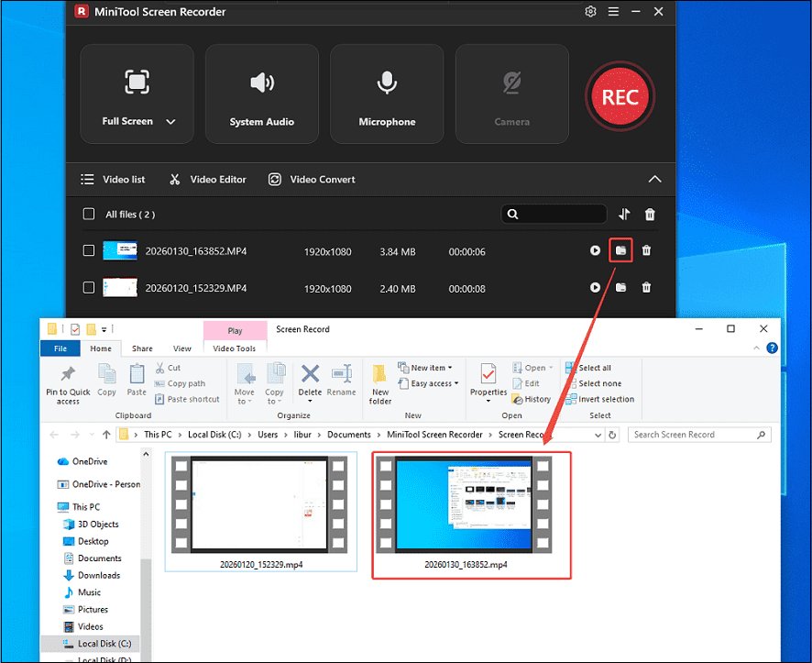Play the 20260130_163852.MP4 recording
The width and height of the screenshot is (812, 663).
click(595, 250)
